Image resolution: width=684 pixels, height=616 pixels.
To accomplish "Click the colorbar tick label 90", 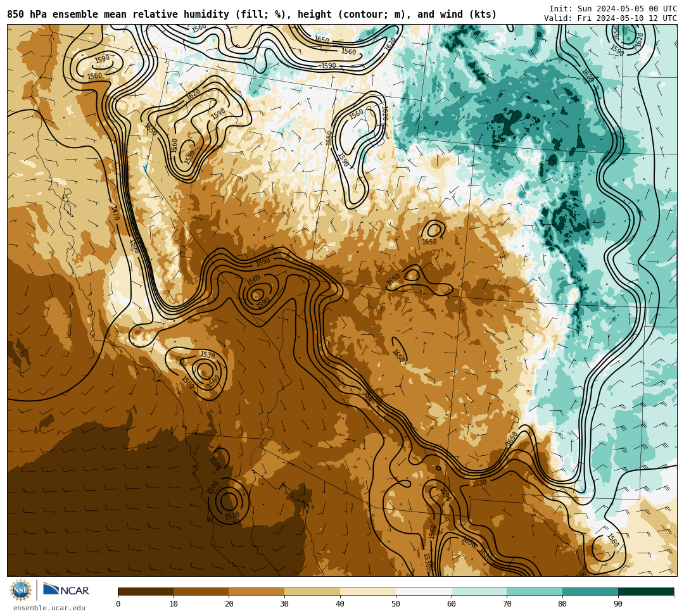I will point(618,604).
